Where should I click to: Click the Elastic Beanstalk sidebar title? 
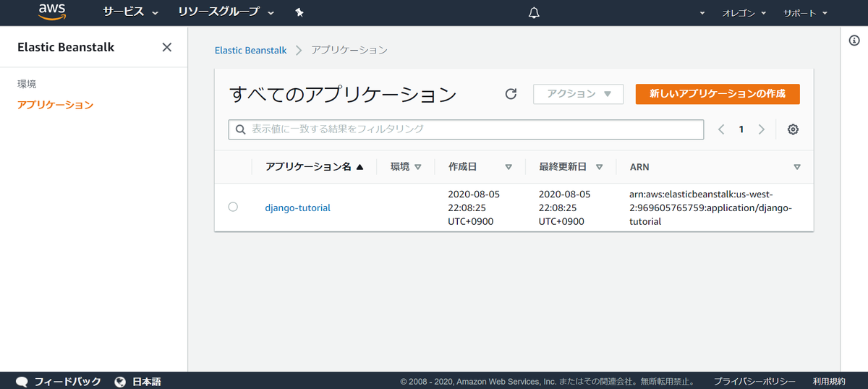[x=66, y=47]
